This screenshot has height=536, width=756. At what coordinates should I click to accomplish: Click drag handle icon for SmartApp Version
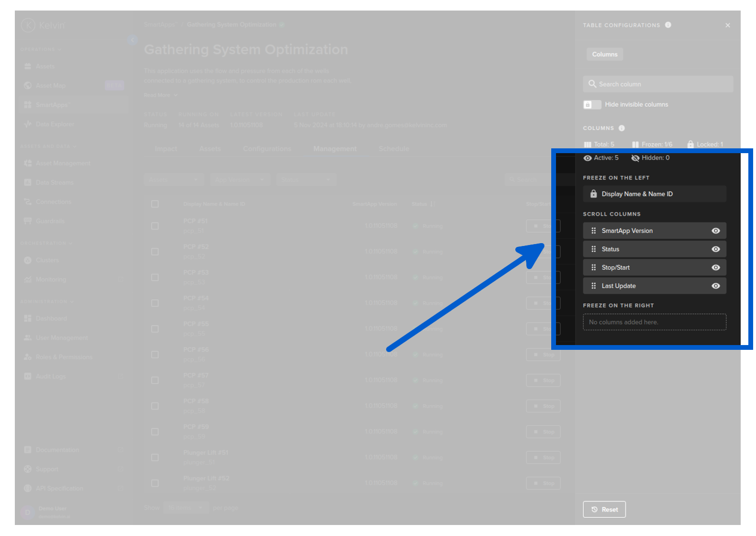[x=593, y=231]
